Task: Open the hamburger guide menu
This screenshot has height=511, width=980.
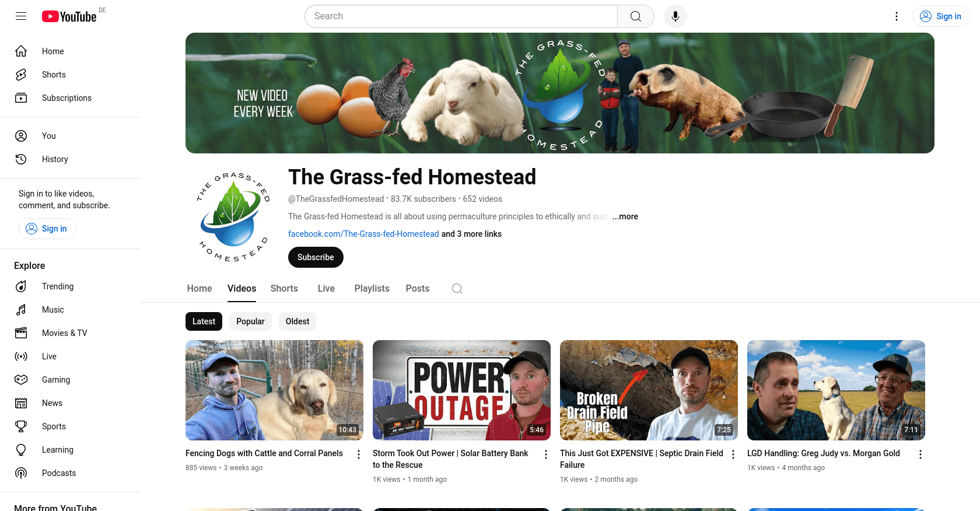Action: 21,16
